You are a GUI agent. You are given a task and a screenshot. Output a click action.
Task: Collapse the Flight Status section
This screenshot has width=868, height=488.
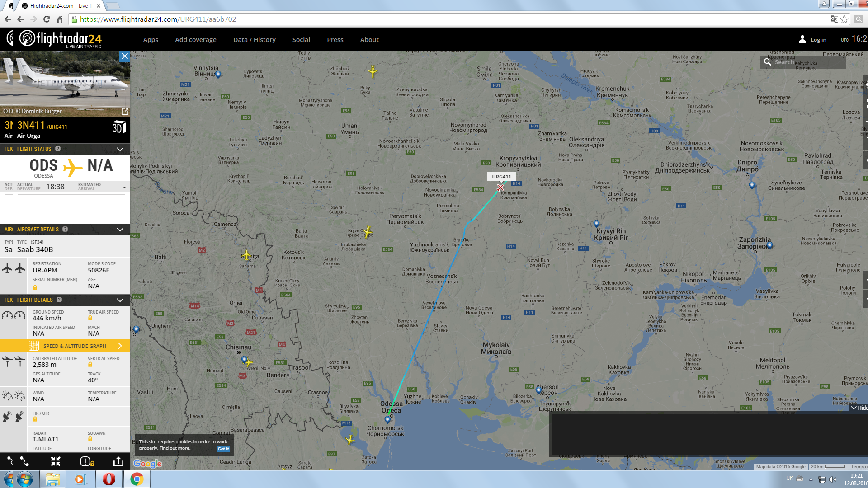pos(120,149)
